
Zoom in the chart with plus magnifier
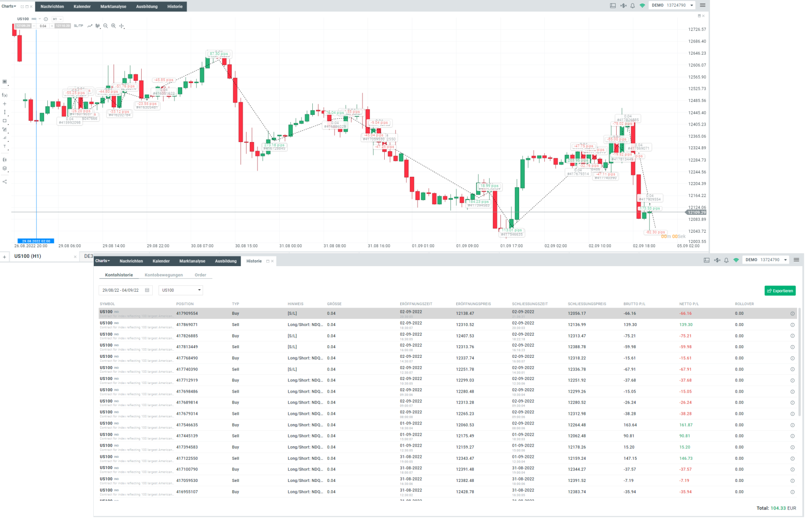tap(114, 26)
